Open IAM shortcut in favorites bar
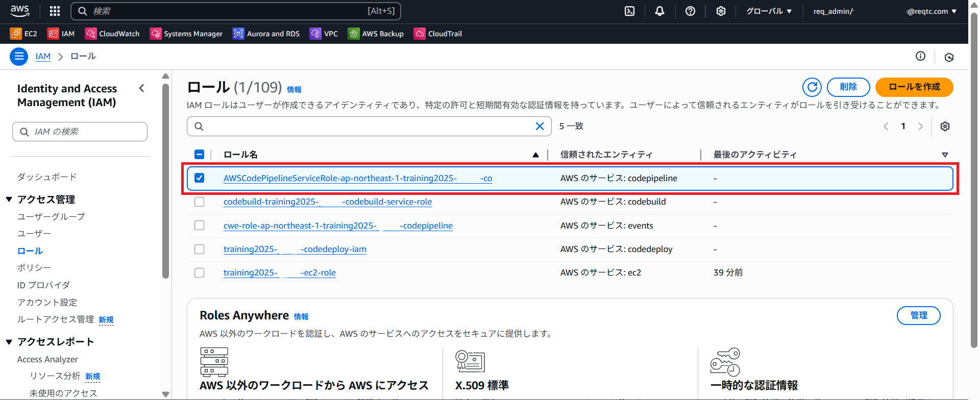The width and height of the screenshot is (980, 400). (61, 34)
